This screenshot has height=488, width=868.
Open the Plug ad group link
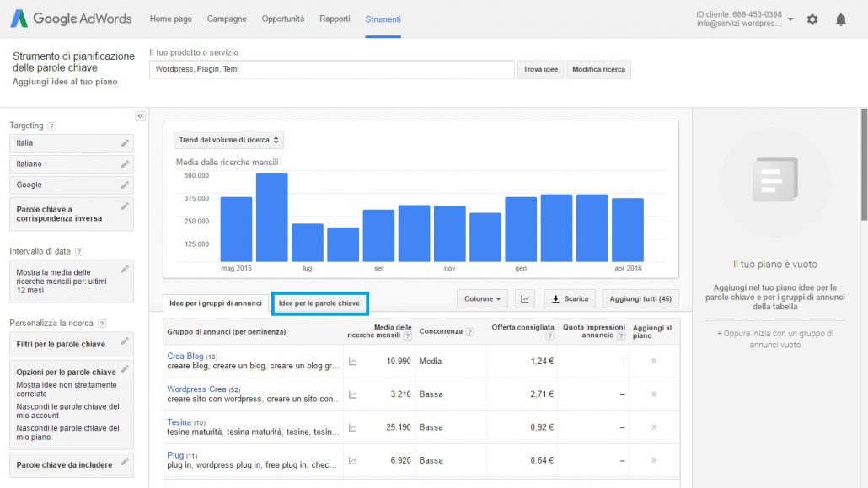point(175,455)
